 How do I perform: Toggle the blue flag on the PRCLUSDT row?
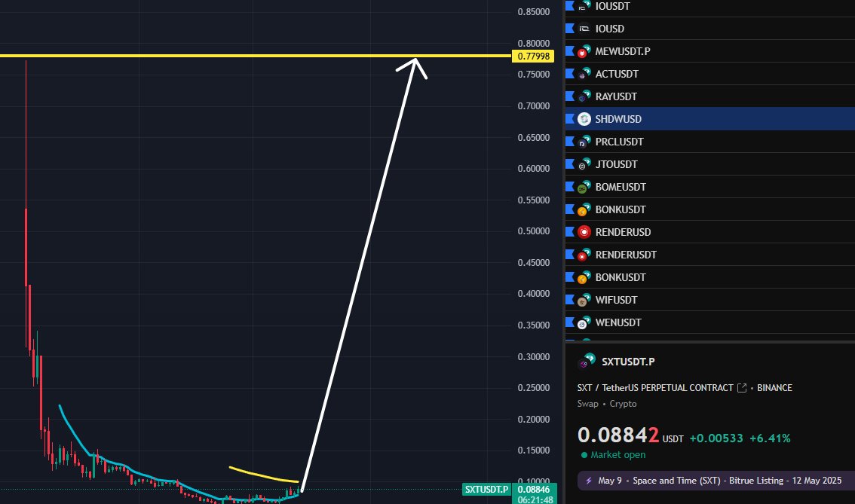(x=570, y=142)
